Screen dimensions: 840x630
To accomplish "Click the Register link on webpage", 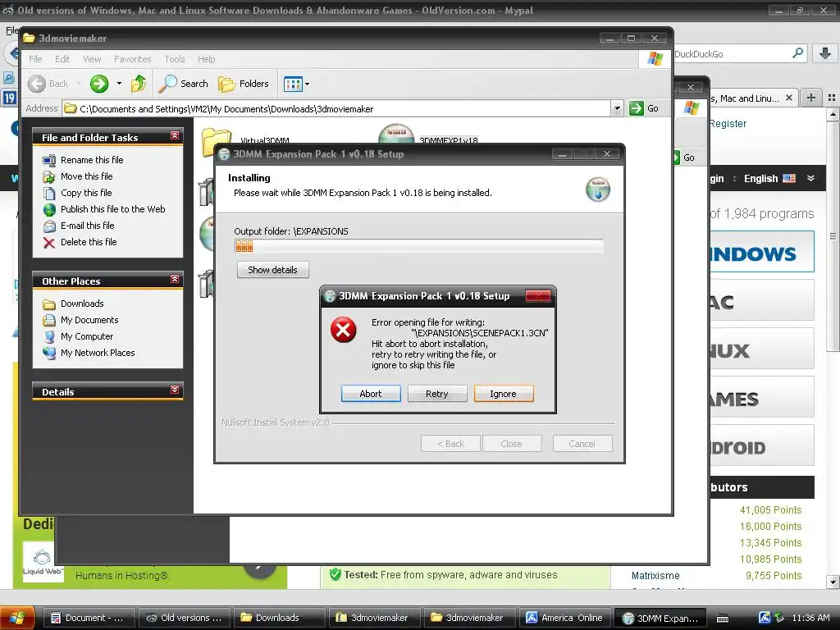I will click(728, 124).
